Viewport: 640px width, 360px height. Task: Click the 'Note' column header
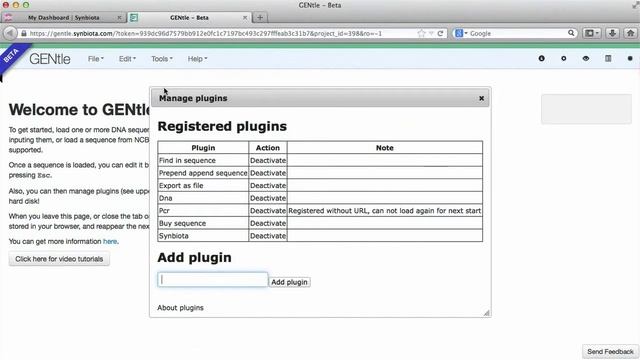[x=384, y=148]
